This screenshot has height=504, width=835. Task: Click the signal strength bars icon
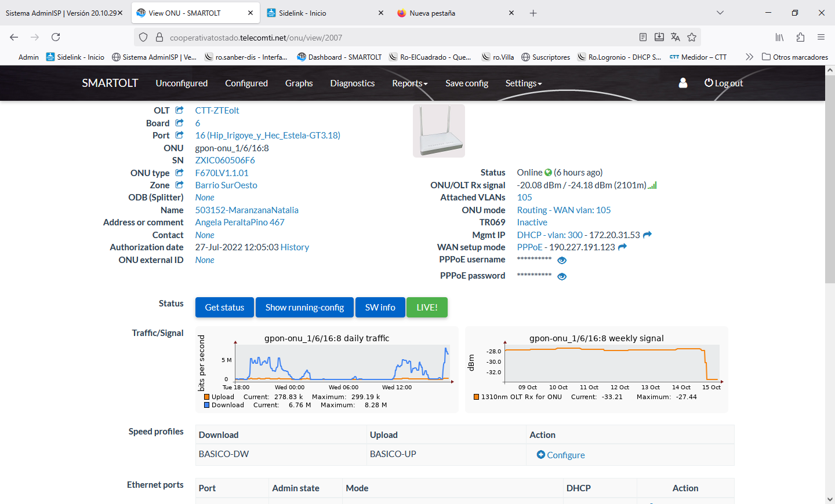(x=652, y=185)
